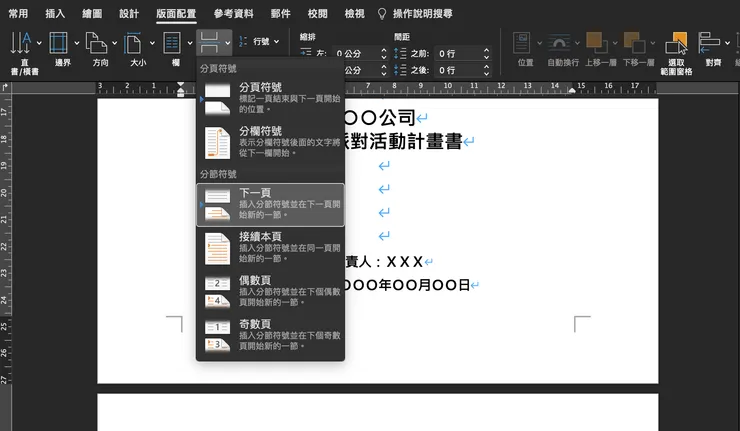
Task: Collapse the breaks dropdown arrow
Action: pos(228,43)
